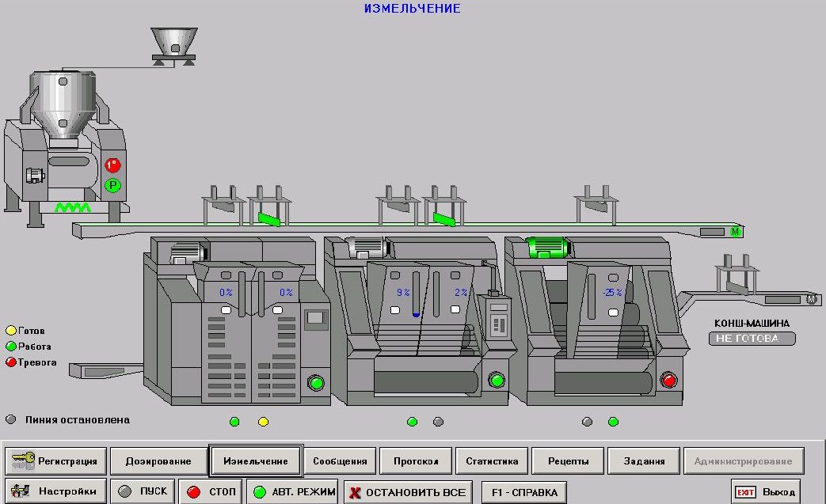Click the control box beside second mill

[498, 319]
